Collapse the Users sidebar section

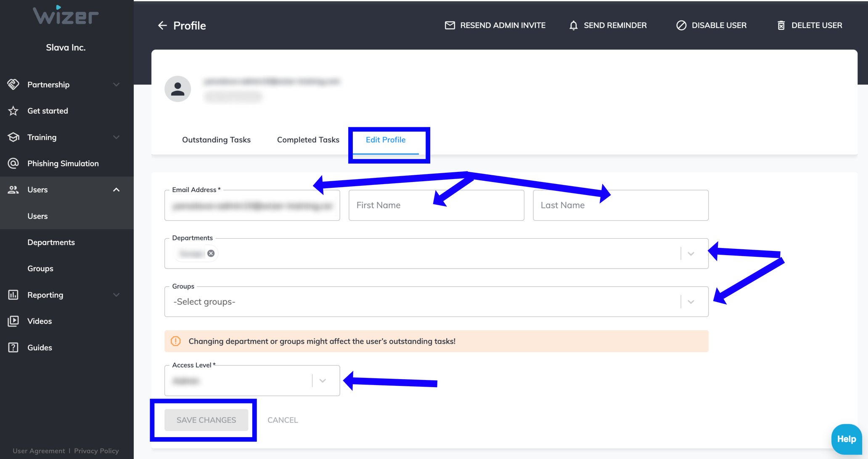(x=116, y=190)
